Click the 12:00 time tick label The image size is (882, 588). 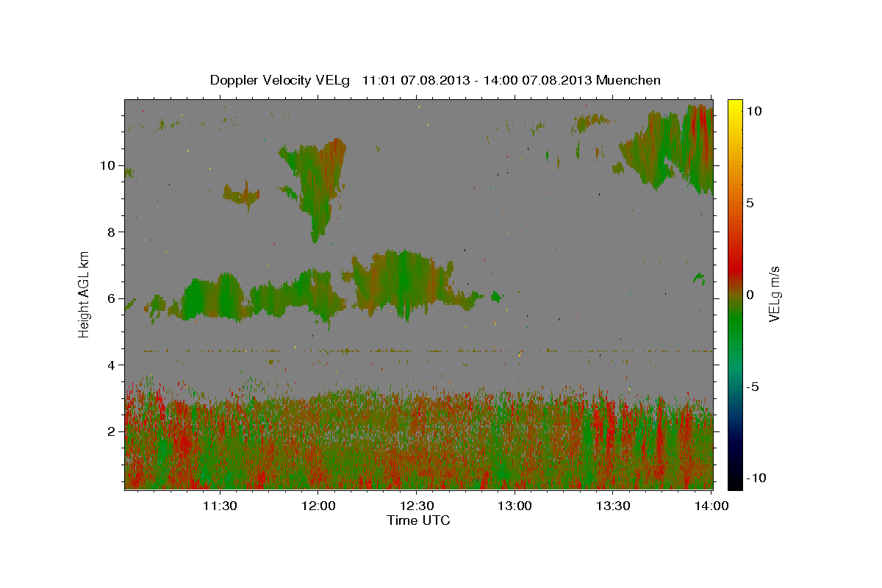(318, 506)
